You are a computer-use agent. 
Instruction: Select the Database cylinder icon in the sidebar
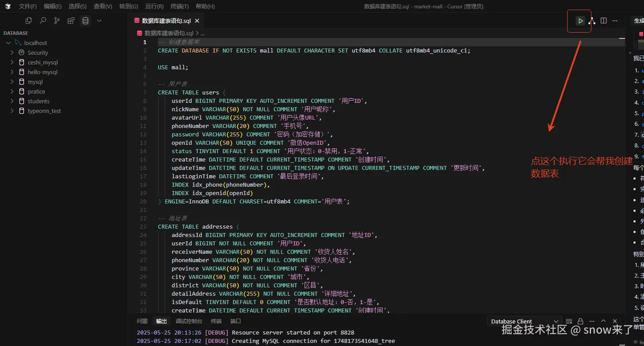[85, 20]
